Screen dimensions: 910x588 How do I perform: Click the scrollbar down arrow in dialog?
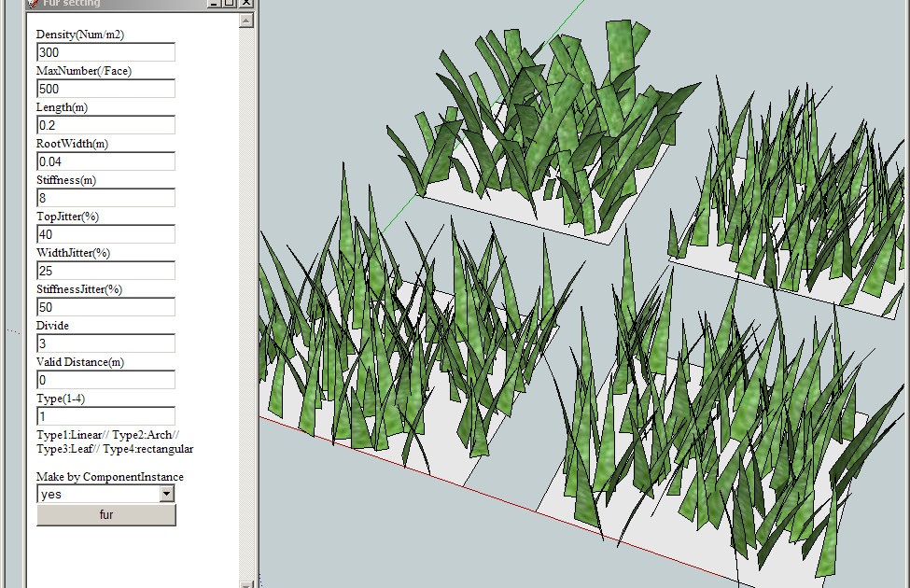(x=246, y=583)
